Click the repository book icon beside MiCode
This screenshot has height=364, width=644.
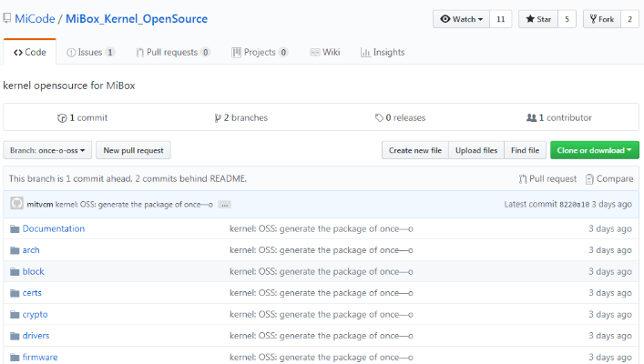pyautogui.click(x=7, y=19)
